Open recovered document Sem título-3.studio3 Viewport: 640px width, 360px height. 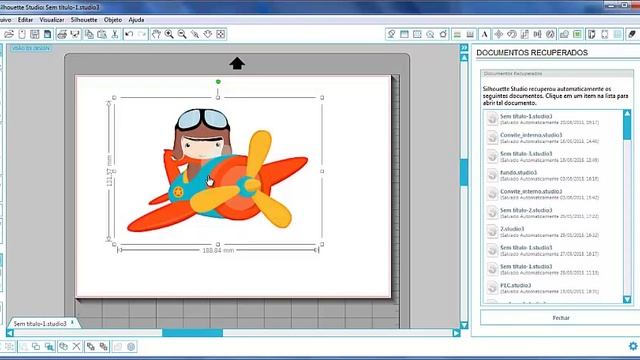click(554, 156)
